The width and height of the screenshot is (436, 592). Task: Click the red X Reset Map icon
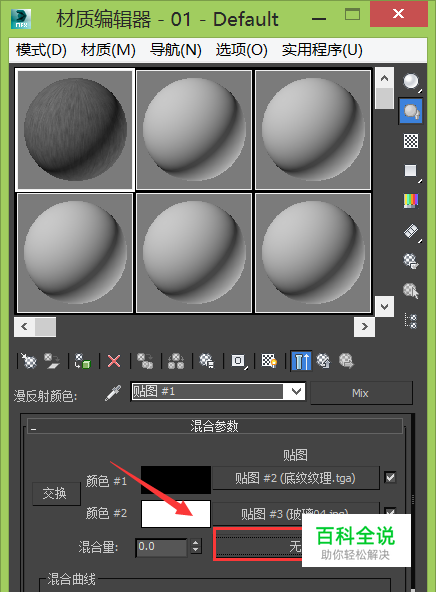(114, 361)
